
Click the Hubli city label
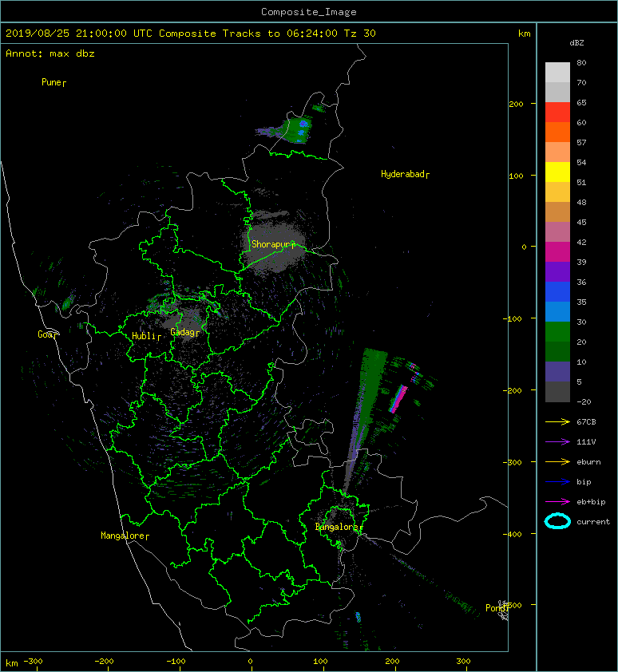click(144, 336)
